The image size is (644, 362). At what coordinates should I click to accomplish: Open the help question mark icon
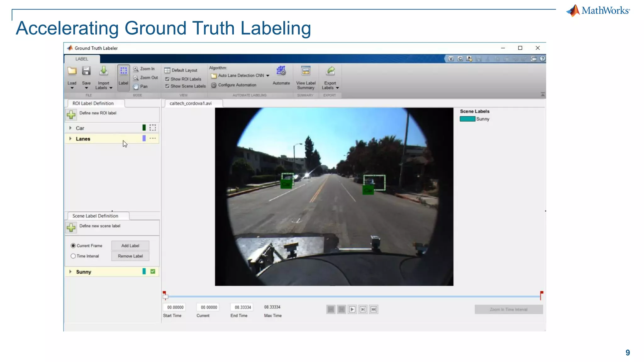(x=542, y=59)
